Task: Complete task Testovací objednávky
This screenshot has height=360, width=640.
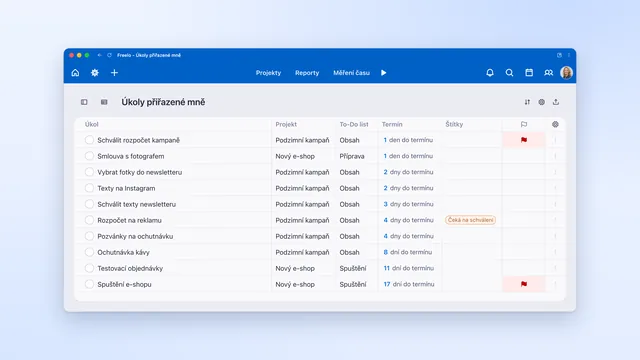Action: [x=89, y=268]
